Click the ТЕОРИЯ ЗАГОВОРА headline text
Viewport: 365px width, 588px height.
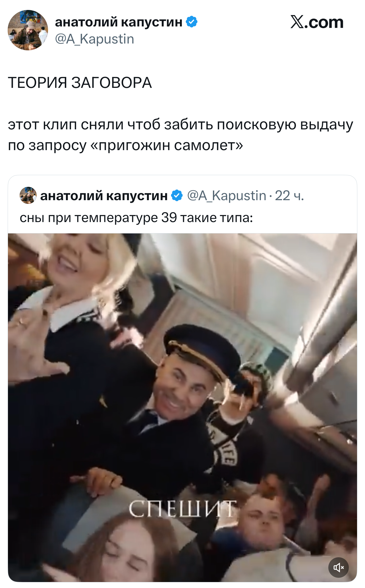80,83
